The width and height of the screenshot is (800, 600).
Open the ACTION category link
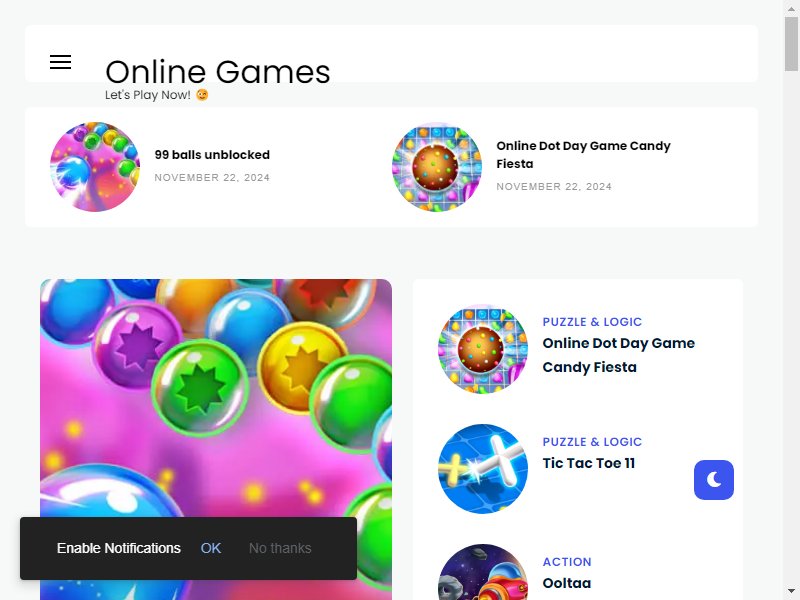pos(567,562)
